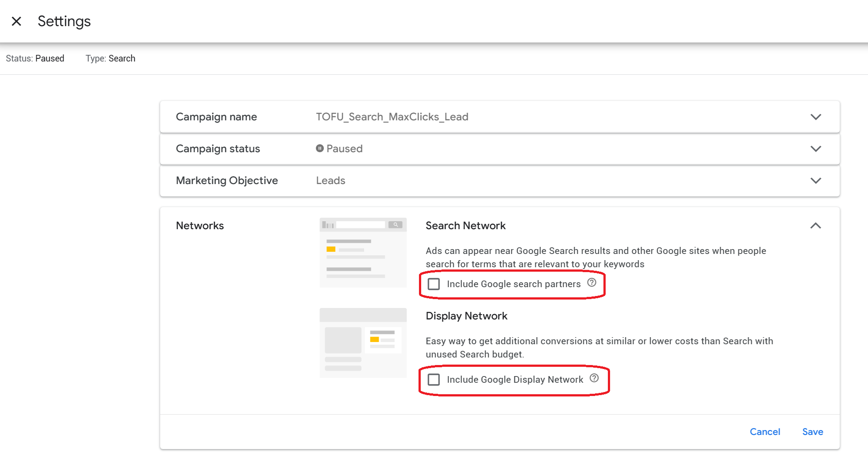Image resolution: width=868 pixels, height=469 pixels.
Task: Cancel the network changes
Action: pyautogui.click(x=765, y=432)
